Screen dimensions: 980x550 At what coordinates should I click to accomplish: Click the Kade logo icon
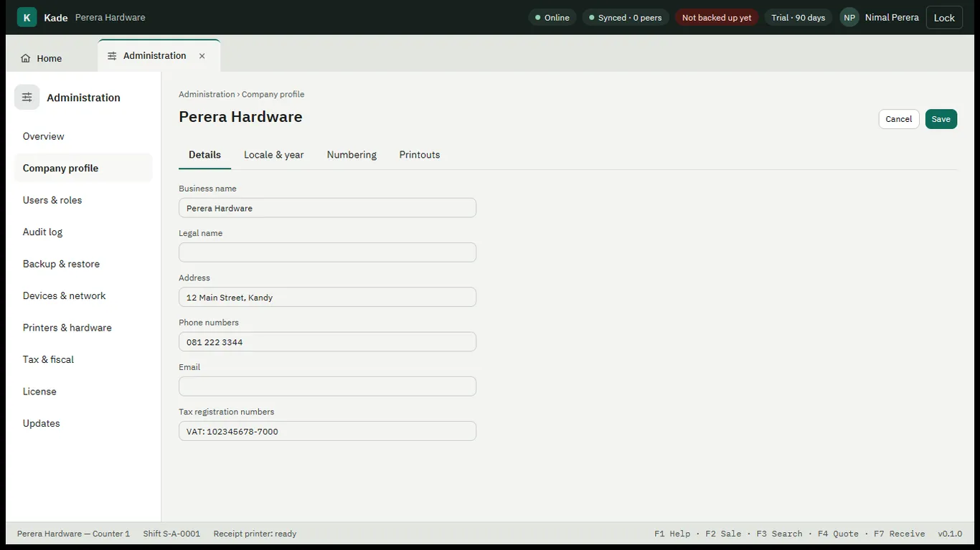click(x=27, y=17)
